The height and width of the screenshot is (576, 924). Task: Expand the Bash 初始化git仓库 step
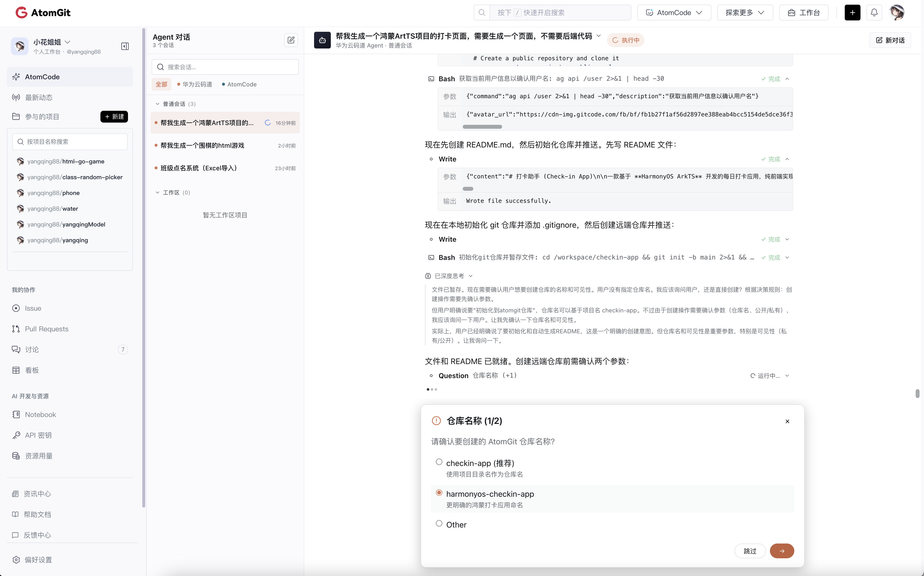click(787, 257)
